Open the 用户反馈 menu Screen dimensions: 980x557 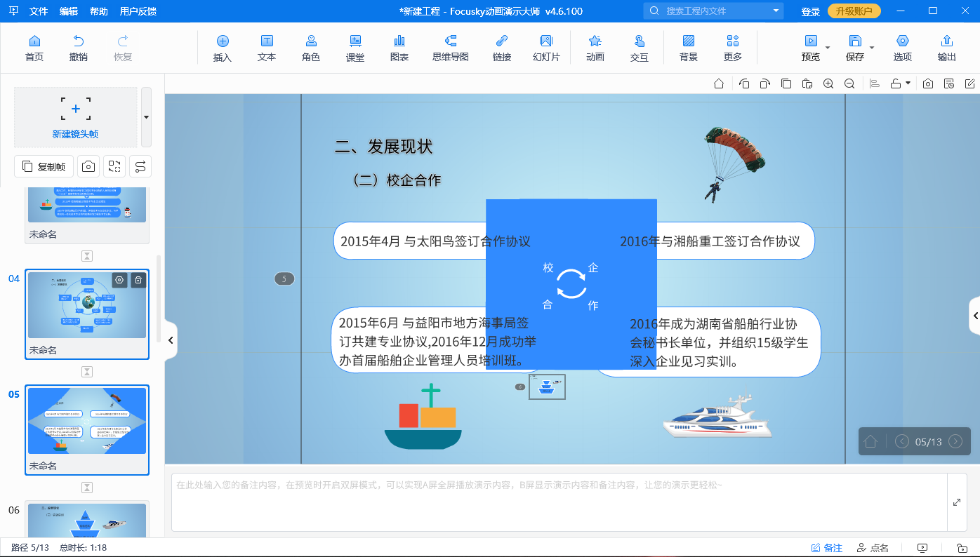pos(138,11)
